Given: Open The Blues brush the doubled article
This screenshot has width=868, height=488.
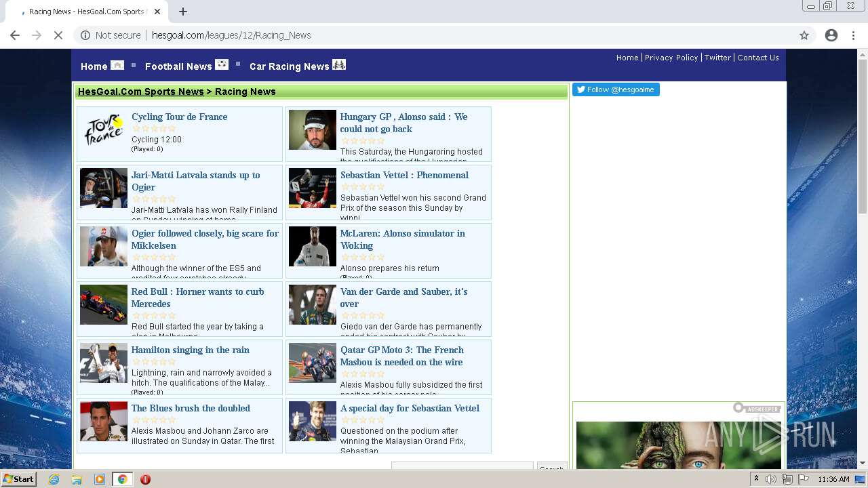Looking at the screenshot, I should (191, 408).
